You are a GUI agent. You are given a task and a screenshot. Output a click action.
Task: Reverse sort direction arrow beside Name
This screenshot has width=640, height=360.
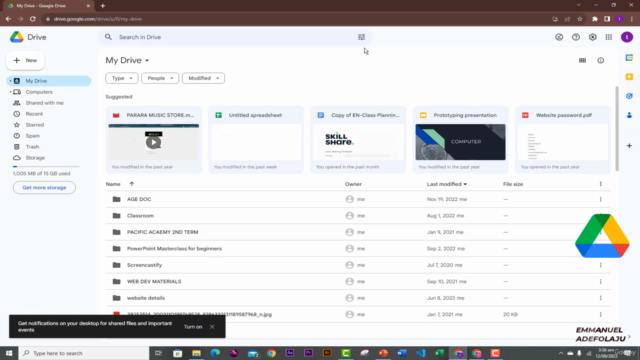coord(131,184)
